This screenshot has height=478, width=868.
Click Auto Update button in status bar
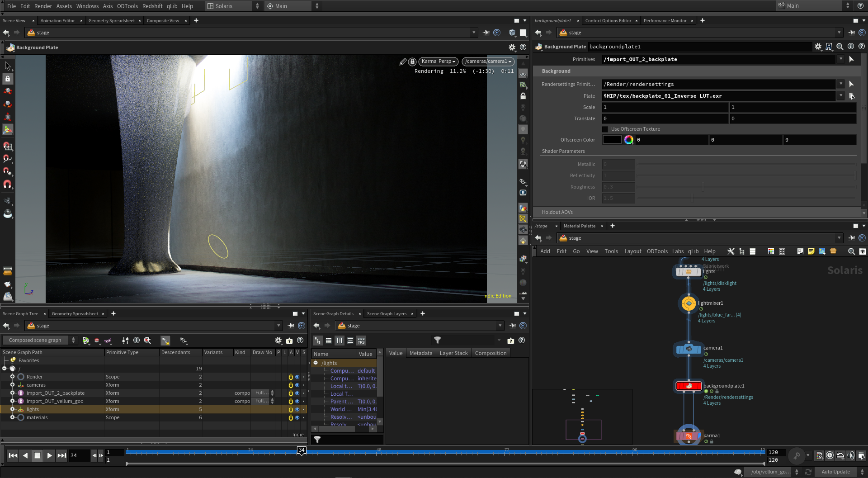tap(835, 472)
